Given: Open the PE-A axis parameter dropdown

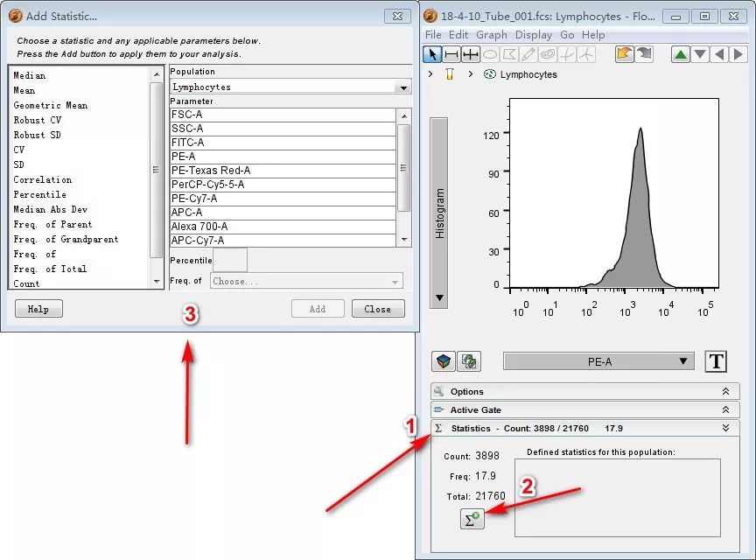Looking at the screenshot, I should click(598, 361).
